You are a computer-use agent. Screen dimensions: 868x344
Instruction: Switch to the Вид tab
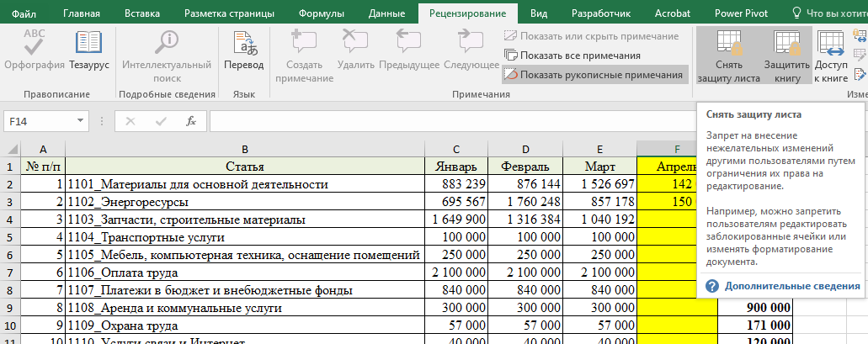coord(539,13)
